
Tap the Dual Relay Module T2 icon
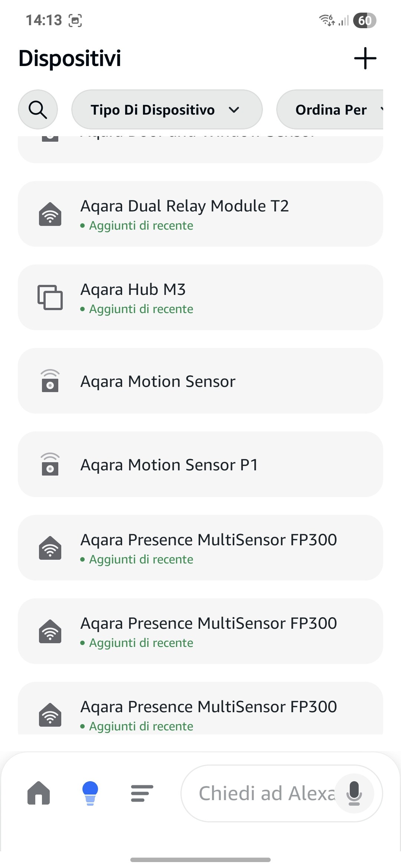coord(50,214)
